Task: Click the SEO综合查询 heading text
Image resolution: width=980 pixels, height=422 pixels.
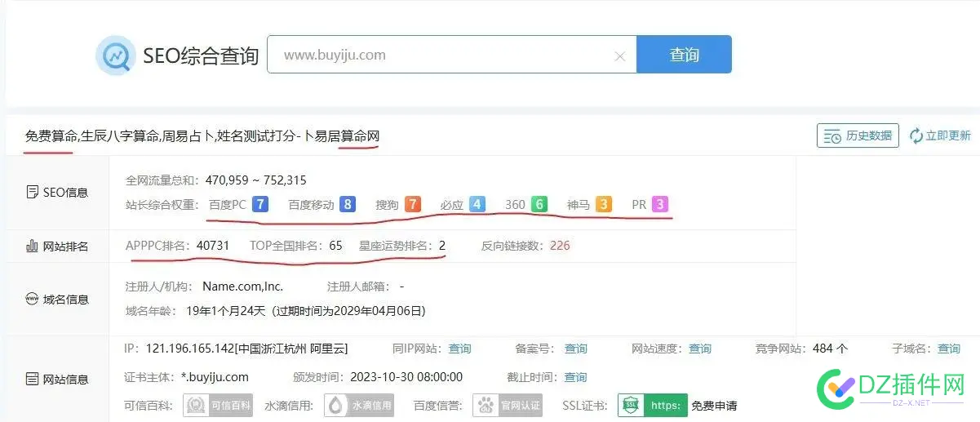Action: (x=201, y=56)
